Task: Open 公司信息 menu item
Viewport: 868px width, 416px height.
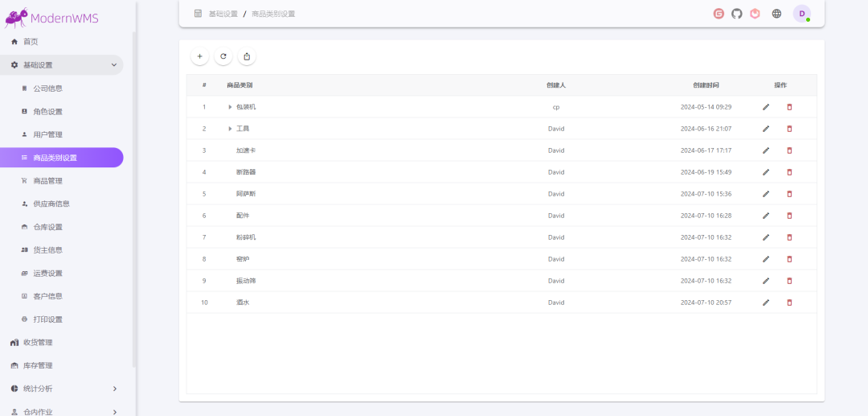Action: [61, 88]
